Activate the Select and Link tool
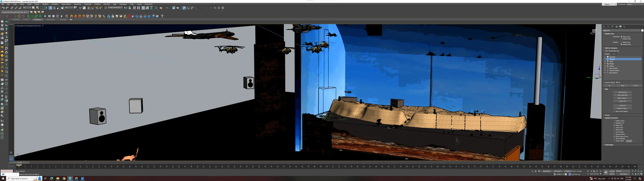This screenshot has width=644, height=181. 12,8
